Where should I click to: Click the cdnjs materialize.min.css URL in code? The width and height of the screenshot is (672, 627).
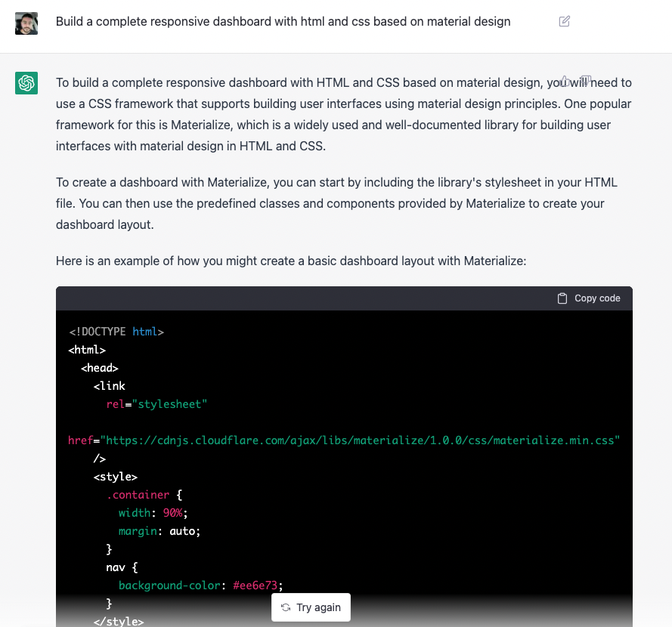pyautogui.click(x=360, y=440)
